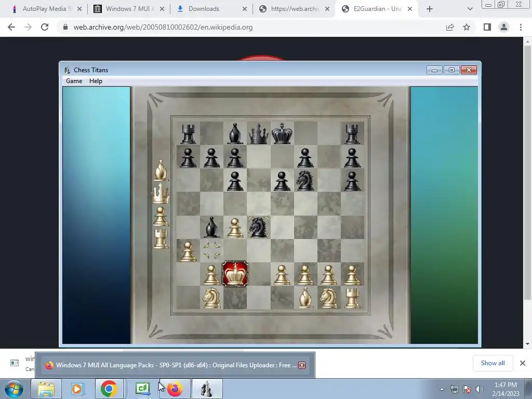The width and height of the screenshot is (532, 399).
Task: Select the white rook in the bottom-right corner
Action: 352,298
